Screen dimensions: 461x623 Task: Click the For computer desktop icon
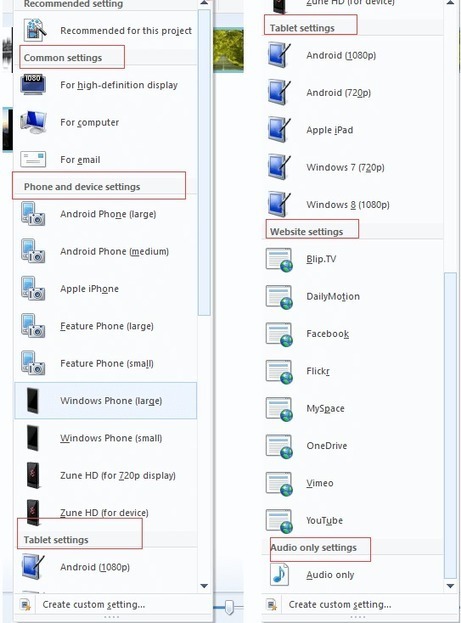point(33,122)
